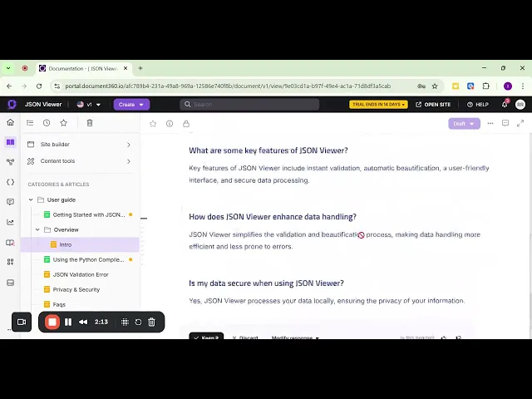The image size is (532, 399).
Task: Open Chrome three-dot menu
Action: tap(523, 86)
